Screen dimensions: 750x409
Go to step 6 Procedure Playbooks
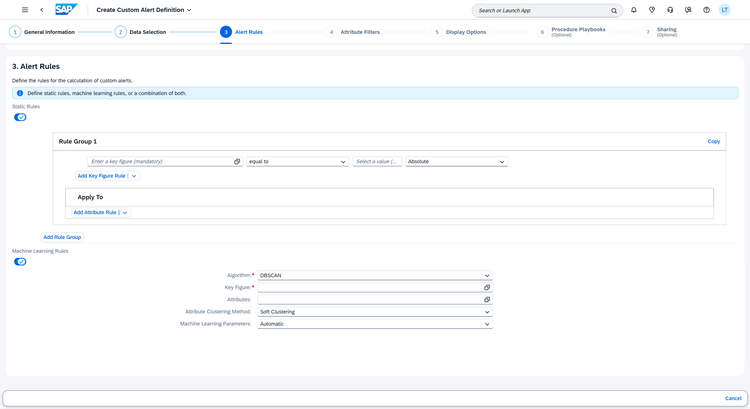[571, 32]
